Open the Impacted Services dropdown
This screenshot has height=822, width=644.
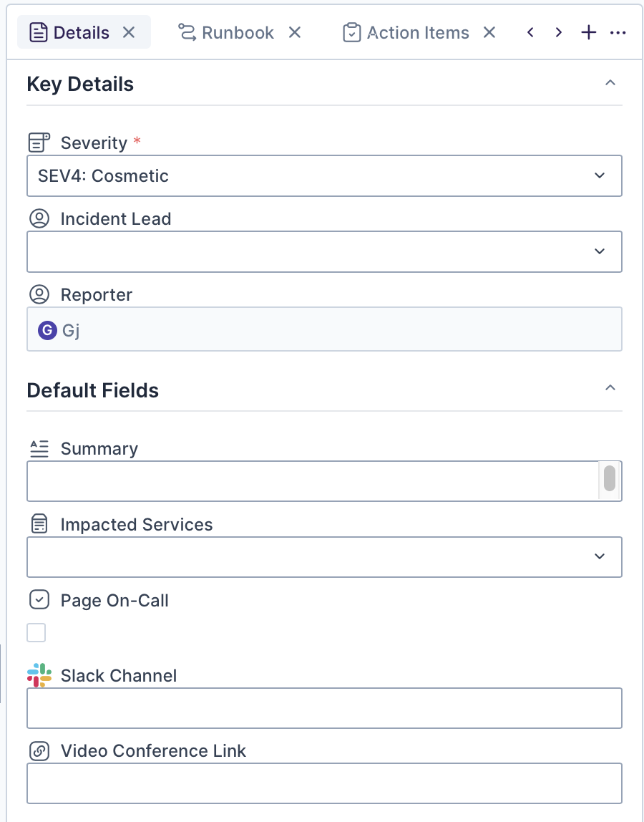[x=324, y=556]
